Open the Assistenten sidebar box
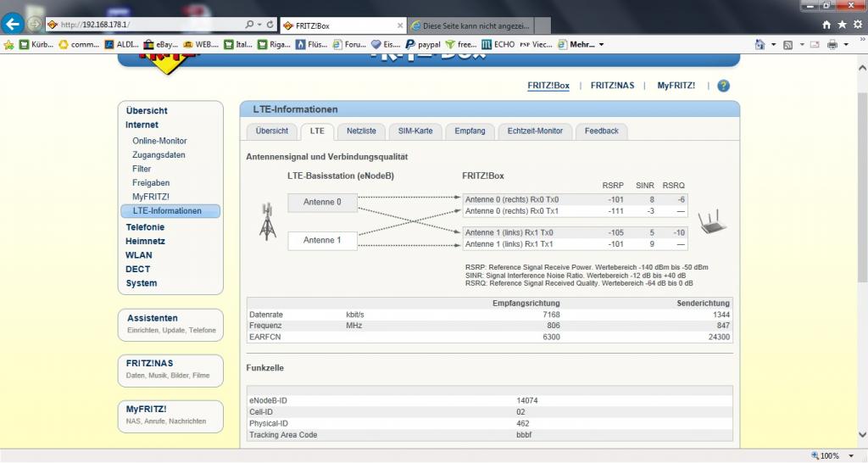The image size is (868, 463). [170, 325]
